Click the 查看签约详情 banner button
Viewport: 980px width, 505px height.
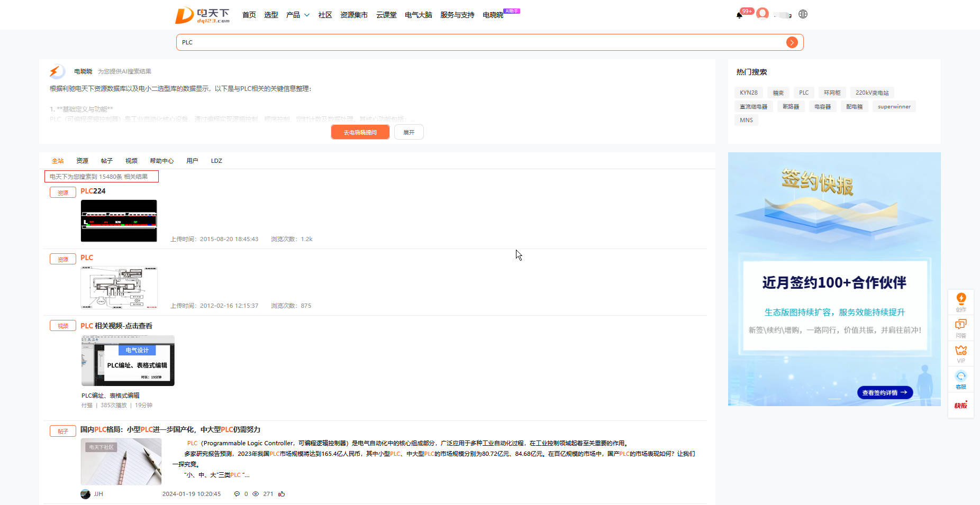tap(884, 393)
